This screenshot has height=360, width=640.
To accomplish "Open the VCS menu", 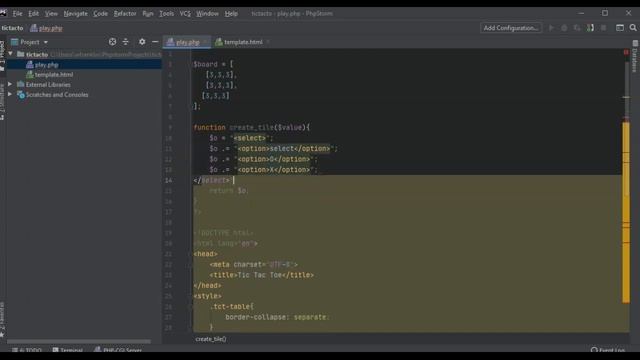I will pyautogui.click(x=185, y=13).
